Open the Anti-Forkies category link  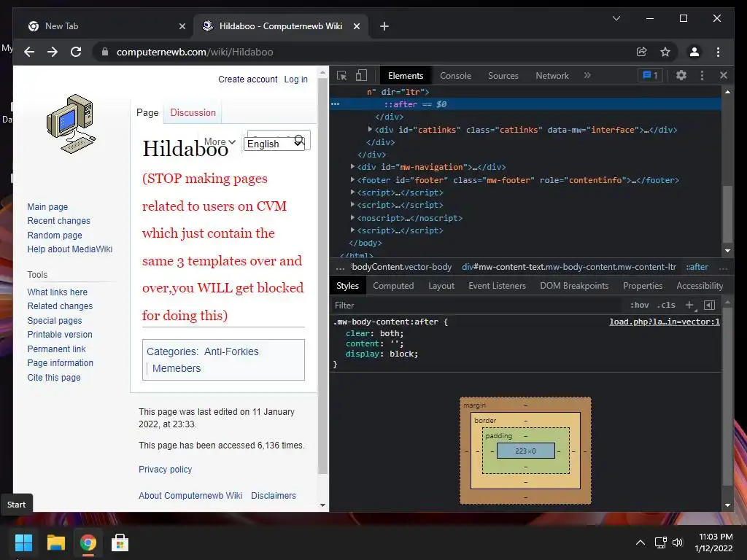(x=231, y=351)
